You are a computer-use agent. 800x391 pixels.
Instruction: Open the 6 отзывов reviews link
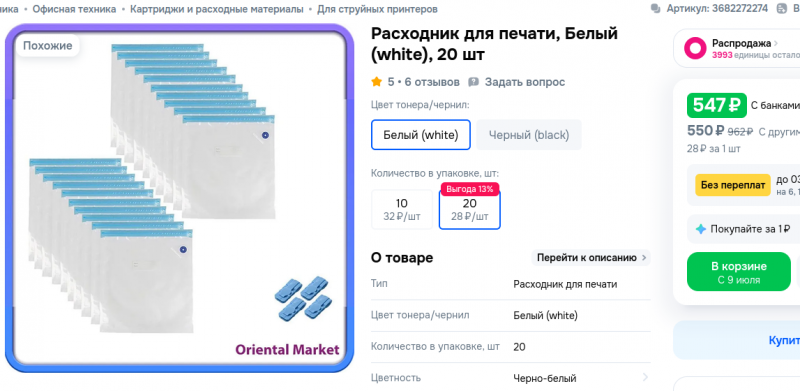pyautogui.click(x=432, y=82)
